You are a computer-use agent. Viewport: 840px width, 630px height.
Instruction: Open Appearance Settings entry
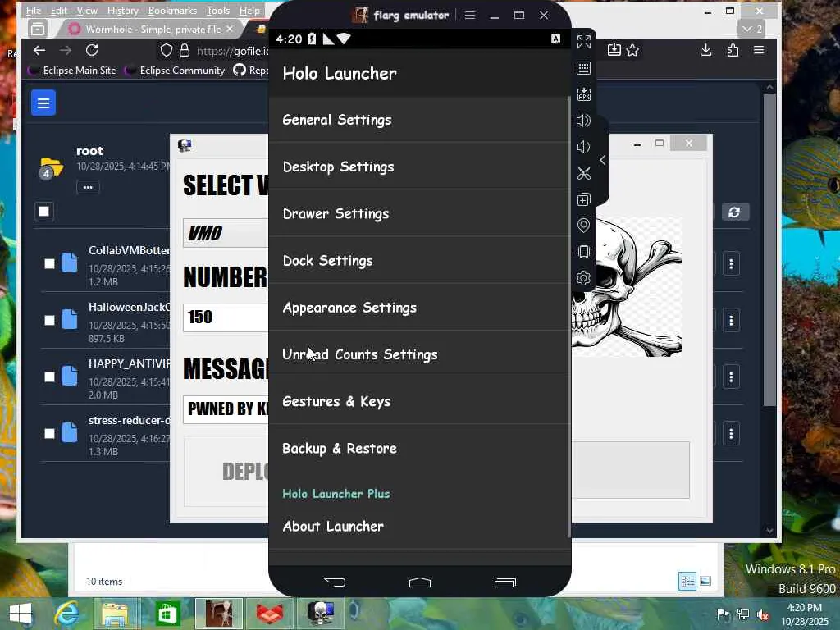[418, 308]
